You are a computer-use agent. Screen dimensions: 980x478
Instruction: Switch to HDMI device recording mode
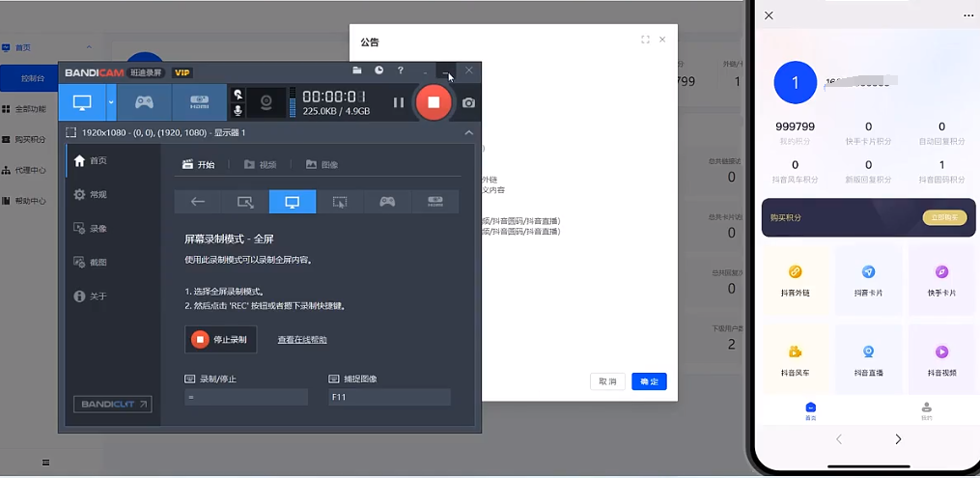click(199, 102)
